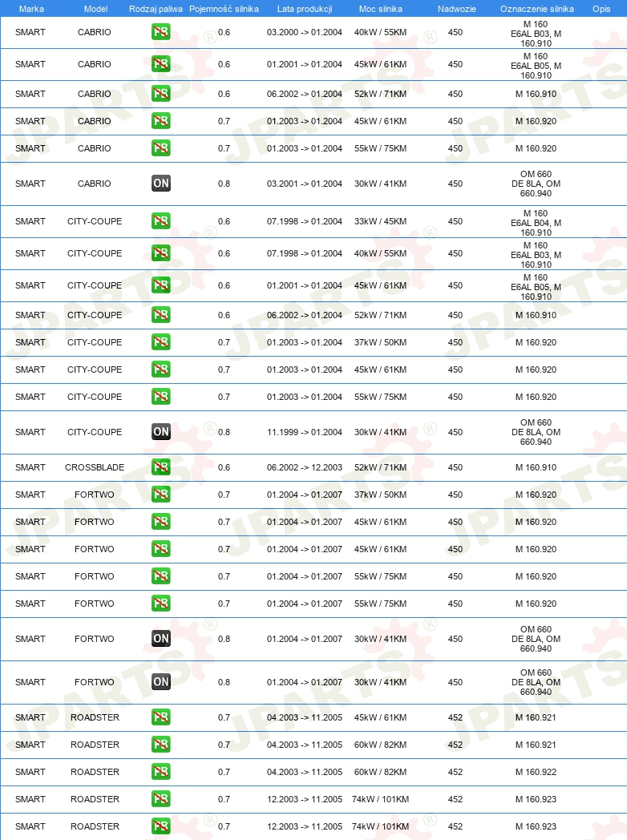Click the date range 03.2001 -> 01.2004
This screenshot has width=627, height=840.
(x=305, y=184)
